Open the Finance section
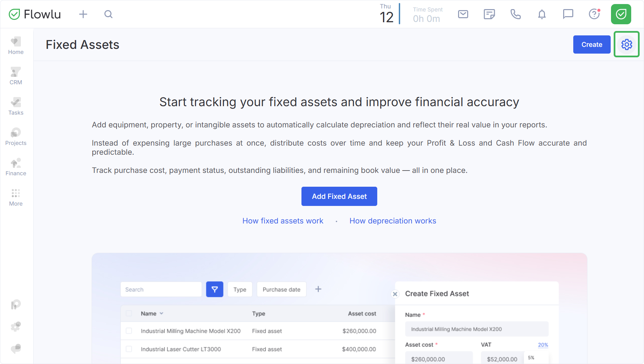The height and width of the screenshot is (364, 644). coord(16,167)
